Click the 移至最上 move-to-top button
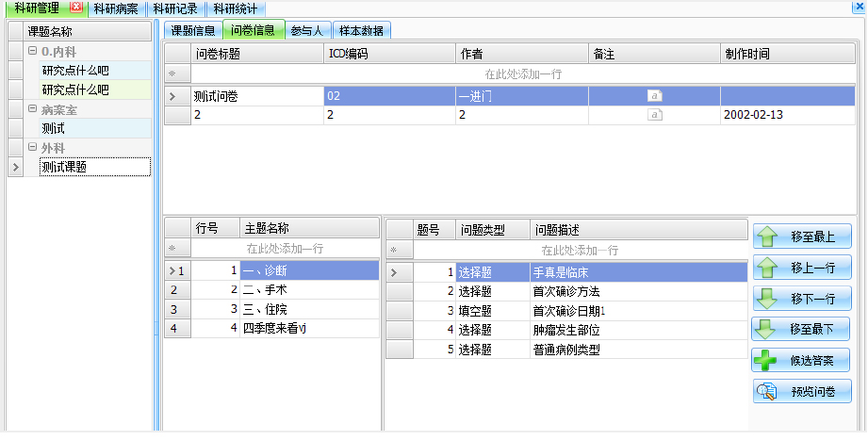The width and height of the screenshot is (868, 440). 801,236
